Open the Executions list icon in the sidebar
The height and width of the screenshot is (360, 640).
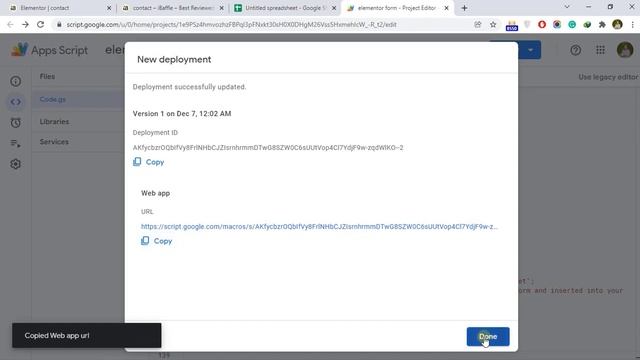coord(16,143)
